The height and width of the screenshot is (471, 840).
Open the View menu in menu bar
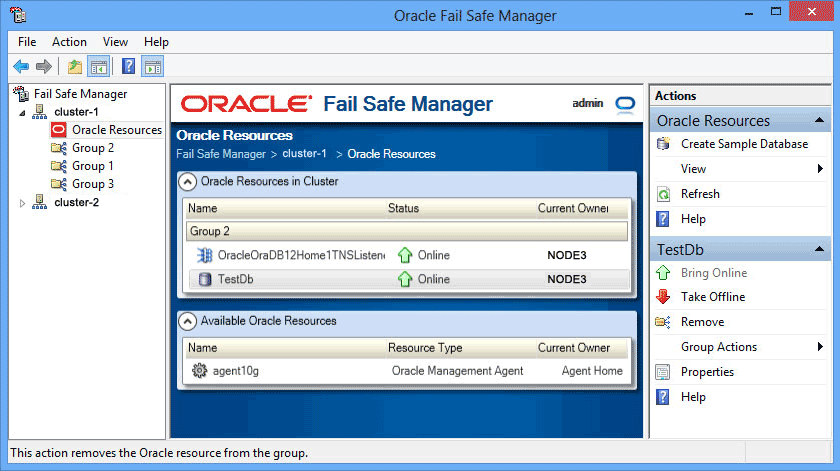pyautogui.click(x=115, y=42)
